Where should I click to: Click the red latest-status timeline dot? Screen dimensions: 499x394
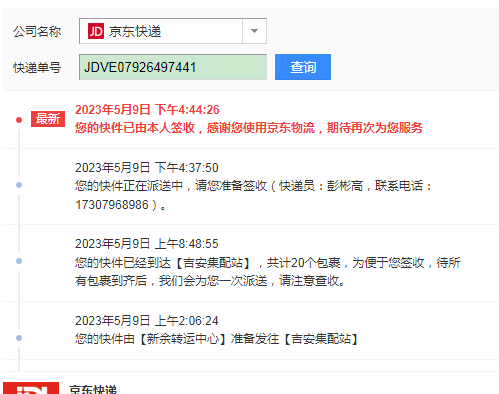(19, 120)
